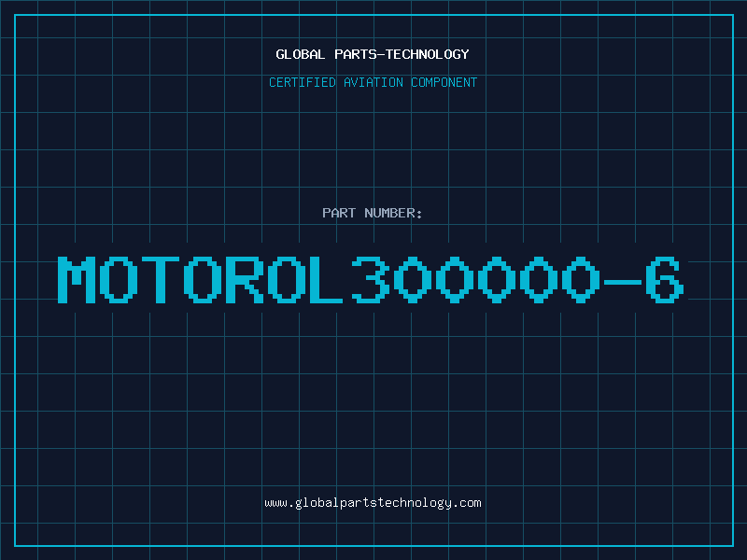The width and height of the screenshot is (747, 560).
Task: Click the word PARTS in the header
Action: coord(356,54)
